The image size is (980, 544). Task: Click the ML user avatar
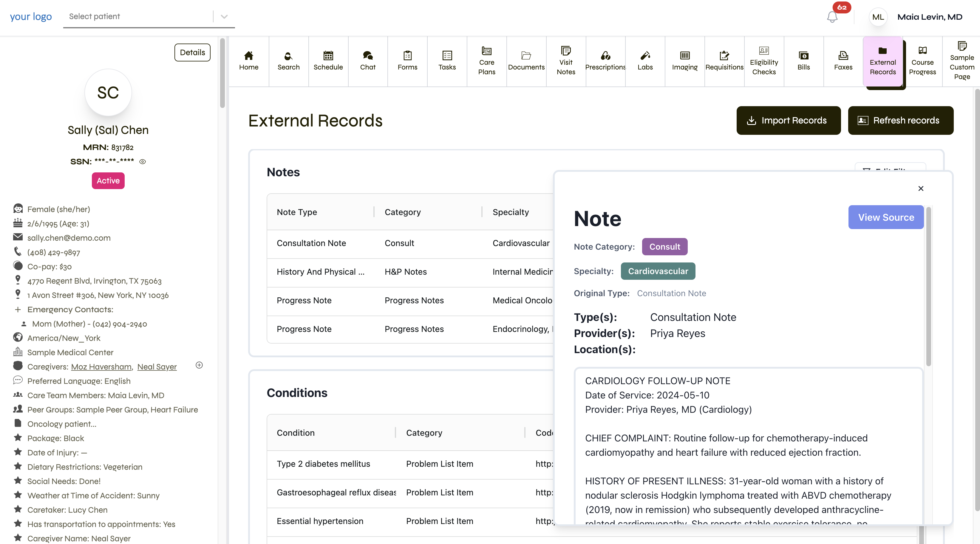(x=878, y=17)
